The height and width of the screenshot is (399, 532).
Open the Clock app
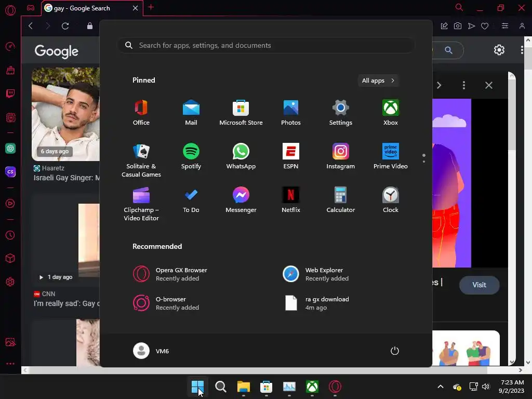[x=391, y=200]
